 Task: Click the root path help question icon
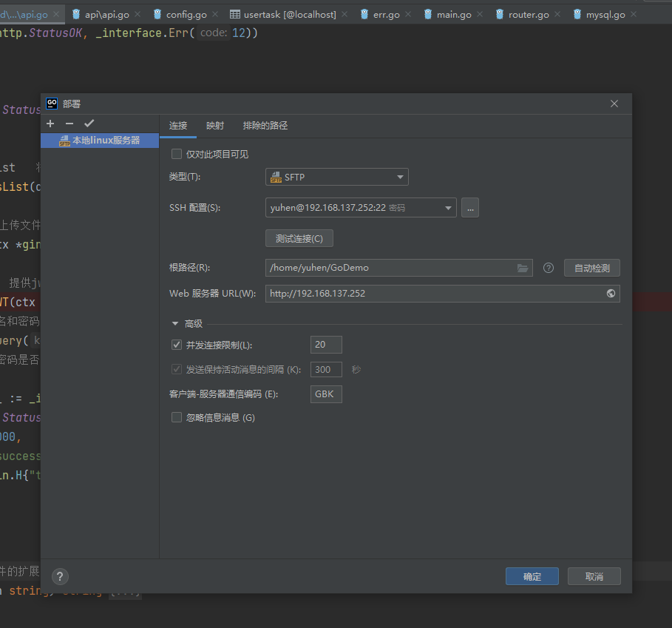[x=549, y=268]
